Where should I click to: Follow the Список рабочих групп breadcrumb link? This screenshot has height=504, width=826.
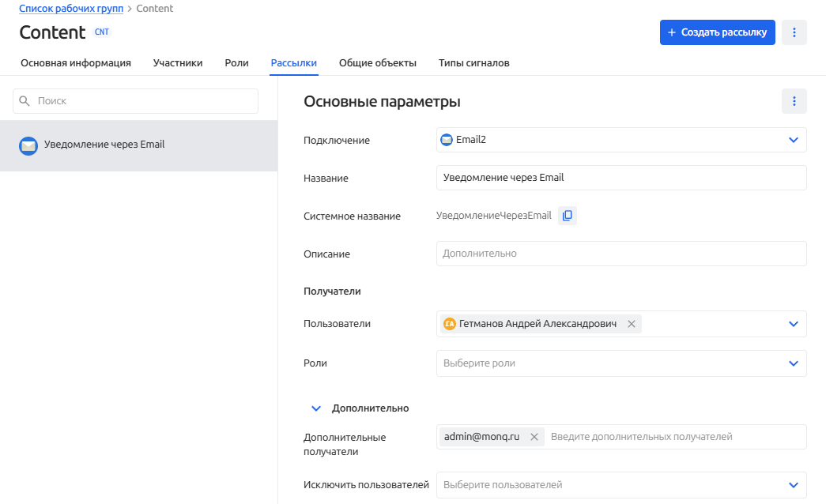(x=71, y=9)
